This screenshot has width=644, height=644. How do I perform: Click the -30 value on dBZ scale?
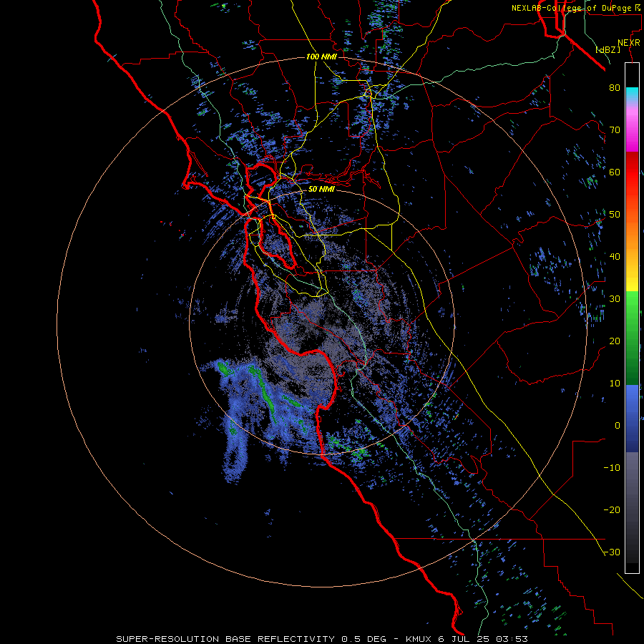(x=612, y=552)
